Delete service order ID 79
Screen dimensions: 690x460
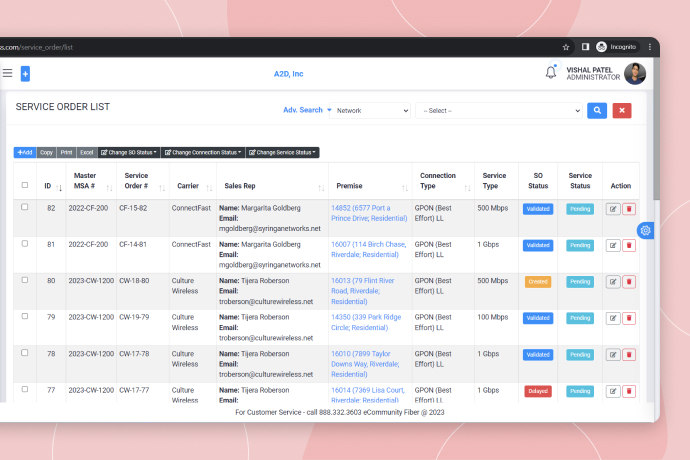[x=629, y=318]
